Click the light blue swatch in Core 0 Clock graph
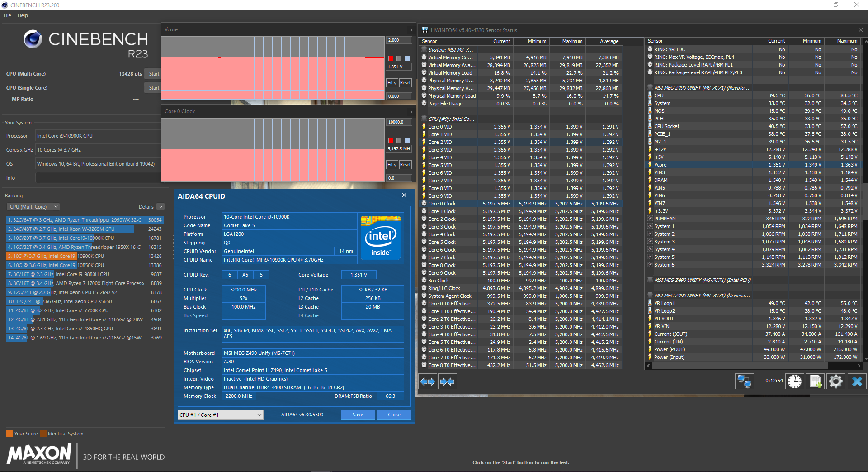868x472 pixels. pyautogui.click(x=407, y=140)
